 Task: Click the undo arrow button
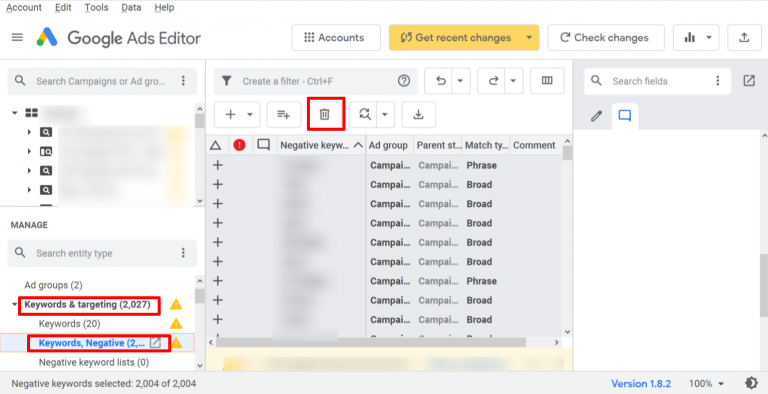pyautogui.click(x=441, y=81)
